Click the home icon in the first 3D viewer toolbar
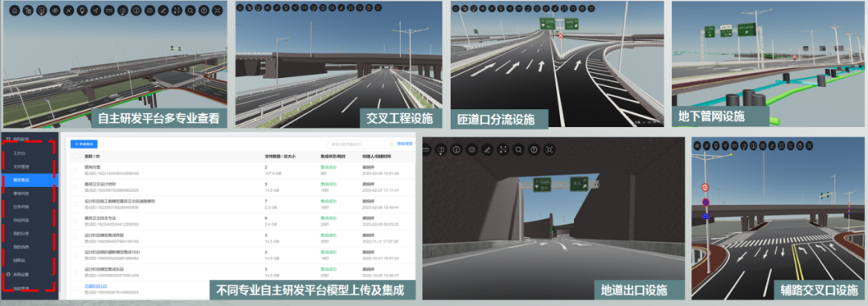Screen dimensions: 868x306 pos(14,10)
